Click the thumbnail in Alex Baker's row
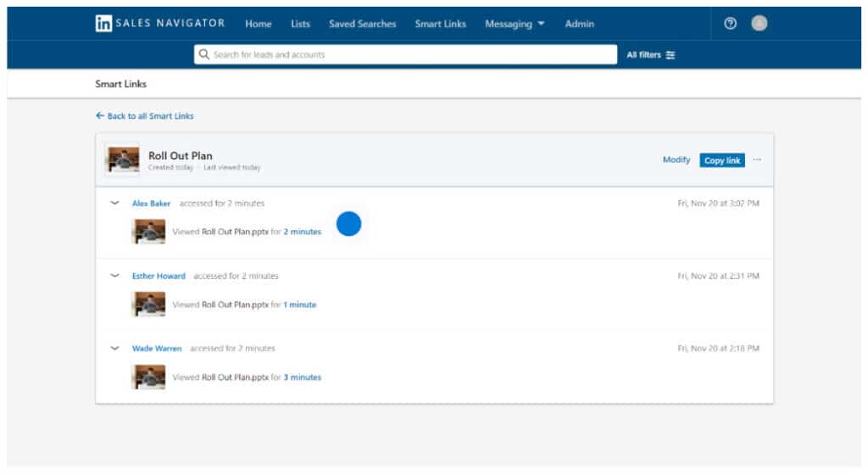 (149, 232)
